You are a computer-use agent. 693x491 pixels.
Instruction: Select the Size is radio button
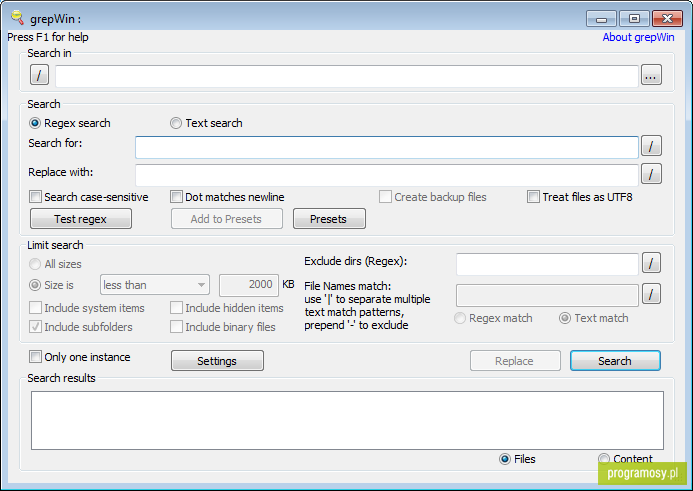[34, 285]
